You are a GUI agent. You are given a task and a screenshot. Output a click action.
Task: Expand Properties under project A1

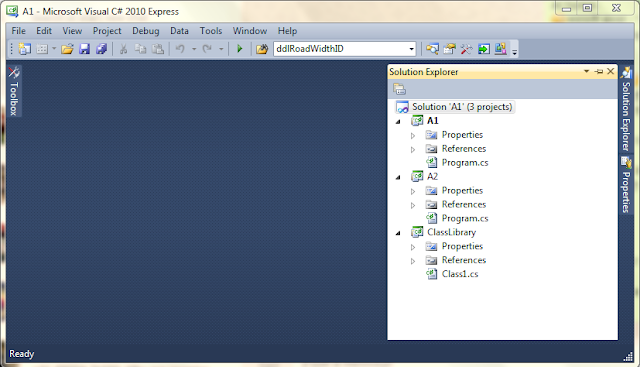413,135
